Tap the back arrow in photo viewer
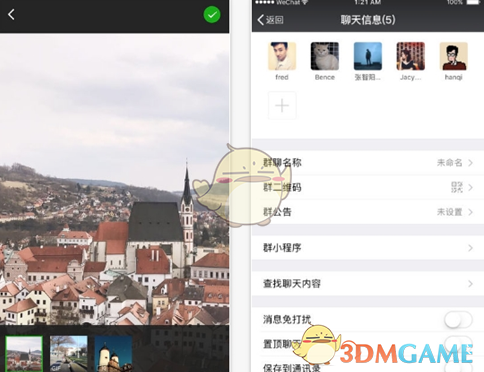Viewport: 484px width, 372px height. [11, 15]
